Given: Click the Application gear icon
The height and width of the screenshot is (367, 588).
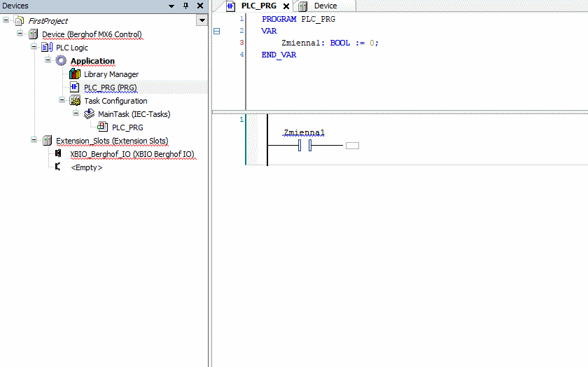Looking at the screenshot, I should [x=61, y=60].
